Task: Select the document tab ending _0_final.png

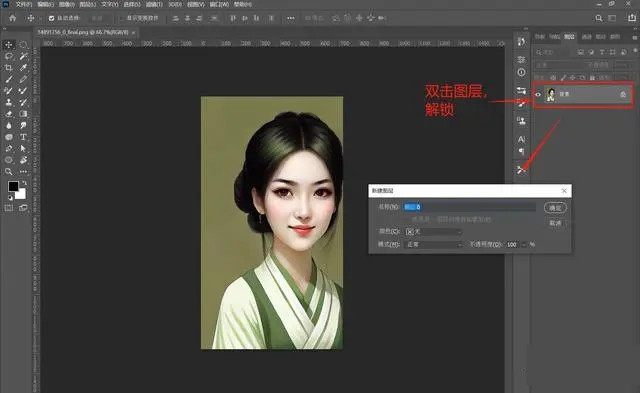Action: 83,32
